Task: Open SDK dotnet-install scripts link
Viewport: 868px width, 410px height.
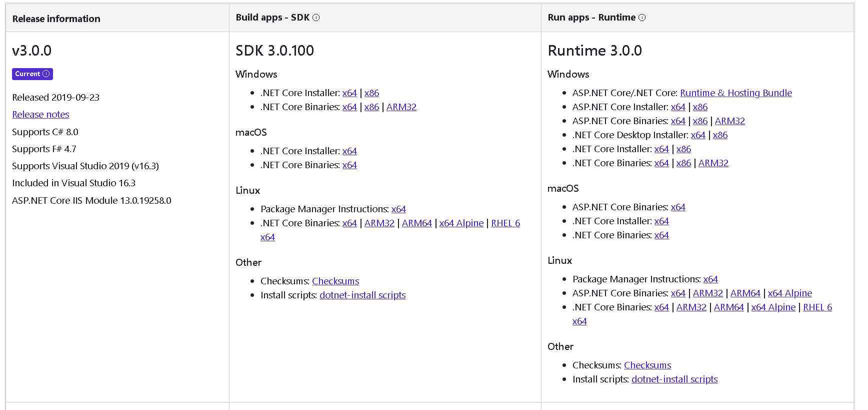Action: [x=362, y=295]
